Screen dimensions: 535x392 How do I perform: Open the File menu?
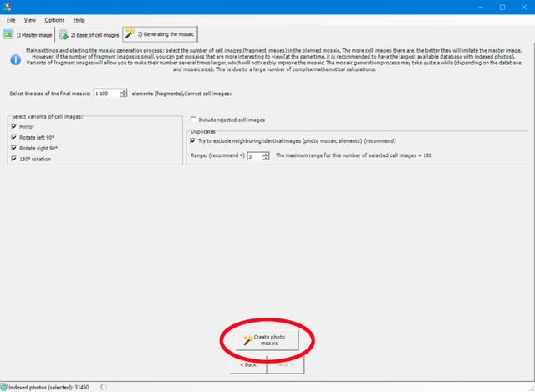tap(11, 19)
